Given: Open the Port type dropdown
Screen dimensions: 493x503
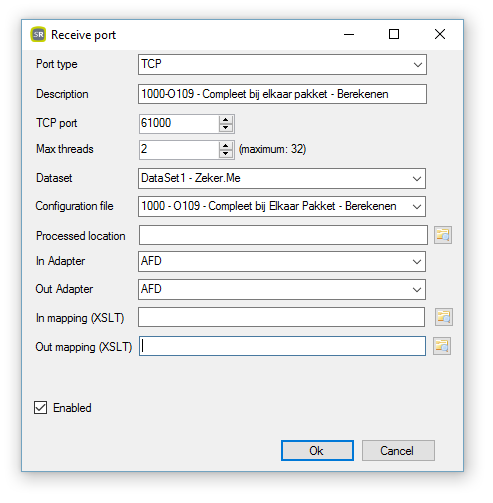Looking at the screenshot, I should click(x=282, y=64).
